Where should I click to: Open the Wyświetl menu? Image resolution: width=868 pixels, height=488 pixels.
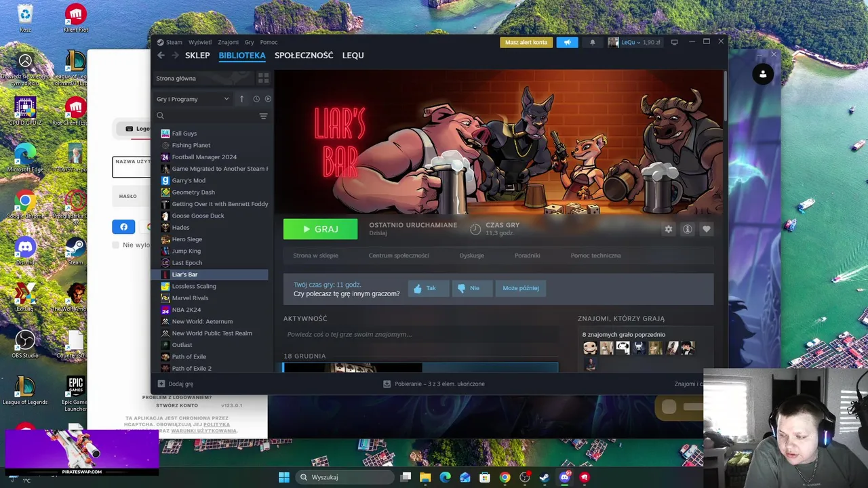click(x=200, y=42)
